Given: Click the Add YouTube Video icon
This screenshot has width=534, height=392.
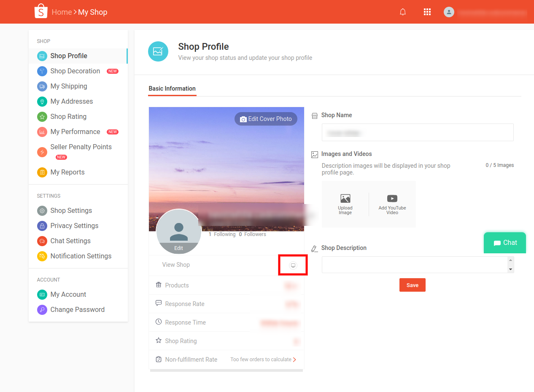Looking at the screenshot, I should coord(392,199).
